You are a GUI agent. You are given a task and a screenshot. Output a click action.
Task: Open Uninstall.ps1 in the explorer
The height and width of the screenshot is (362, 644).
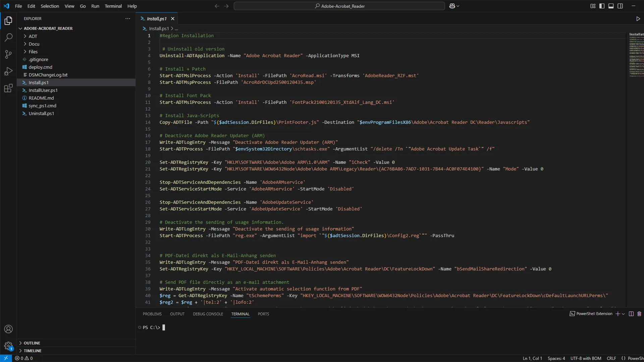tap(41, 113)
